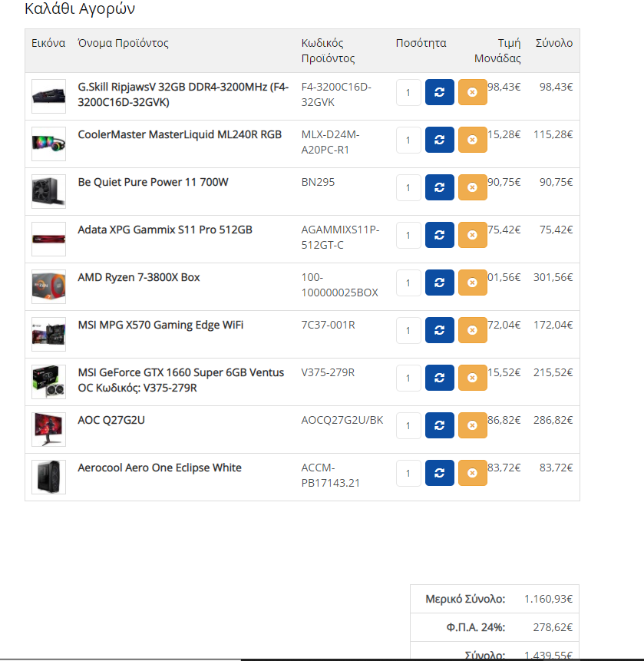Focus quantity field for MSI GeForce GTX 1660
Image resolution: width=644 pixels, height=661 pixels.
coord(408,378)
